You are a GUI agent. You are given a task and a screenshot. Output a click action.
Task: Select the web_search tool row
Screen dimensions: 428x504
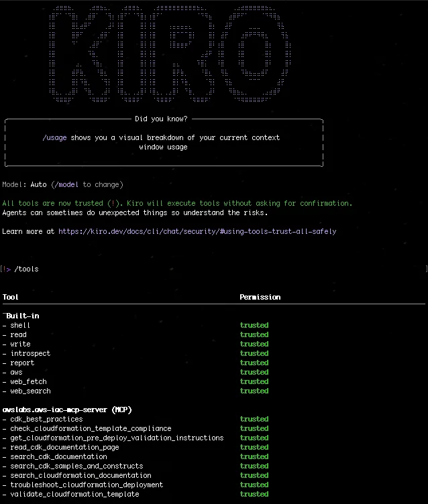tap(136, 391)
